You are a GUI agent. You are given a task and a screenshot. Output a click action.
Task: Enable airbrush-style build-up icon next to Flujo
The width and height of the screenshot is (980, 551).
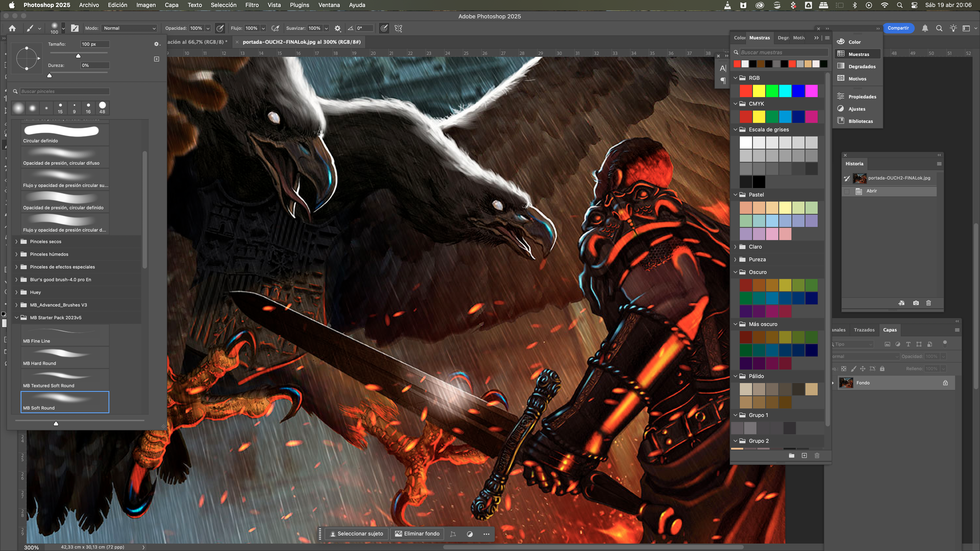[x=275, y=28]
